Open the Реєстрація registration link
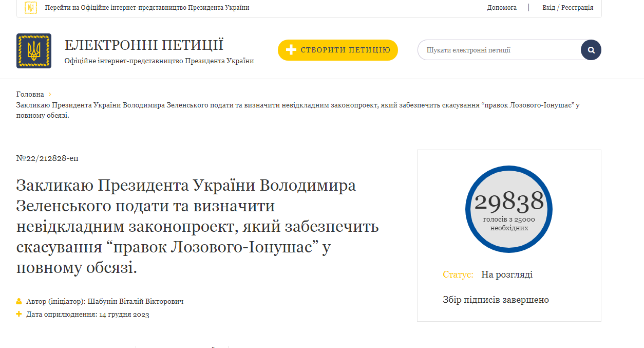The width and height of the screenshot is (644, 348). (577, 8)
